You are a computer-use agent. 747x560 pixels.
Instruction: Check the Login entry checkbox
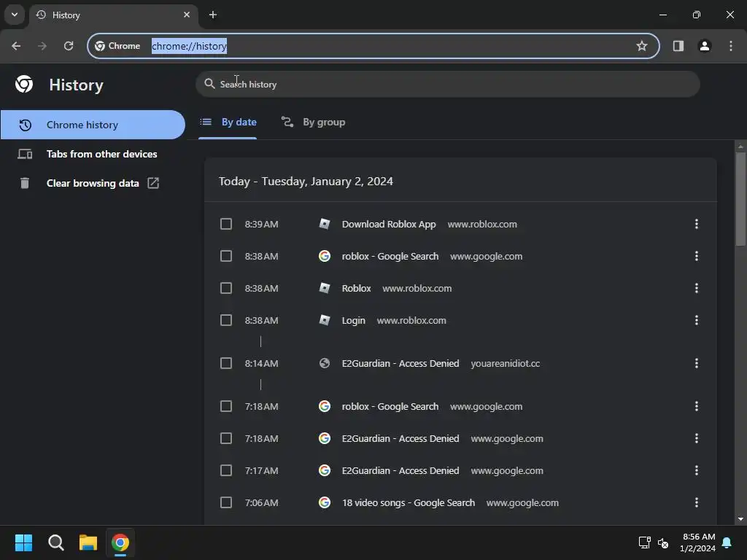coord(226,320)
